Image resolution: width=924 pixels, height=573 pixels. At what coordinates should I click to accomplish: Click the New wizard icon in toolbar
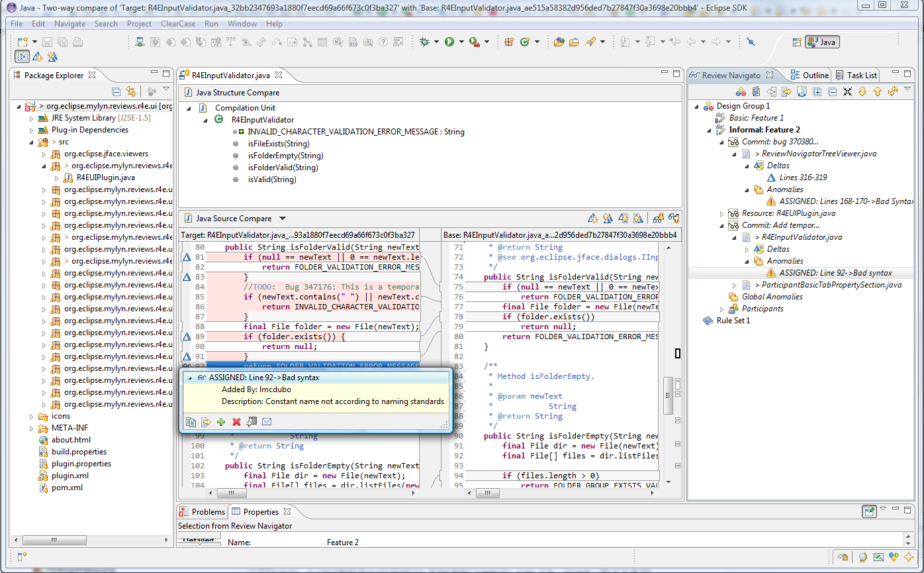tap(22, 42)
